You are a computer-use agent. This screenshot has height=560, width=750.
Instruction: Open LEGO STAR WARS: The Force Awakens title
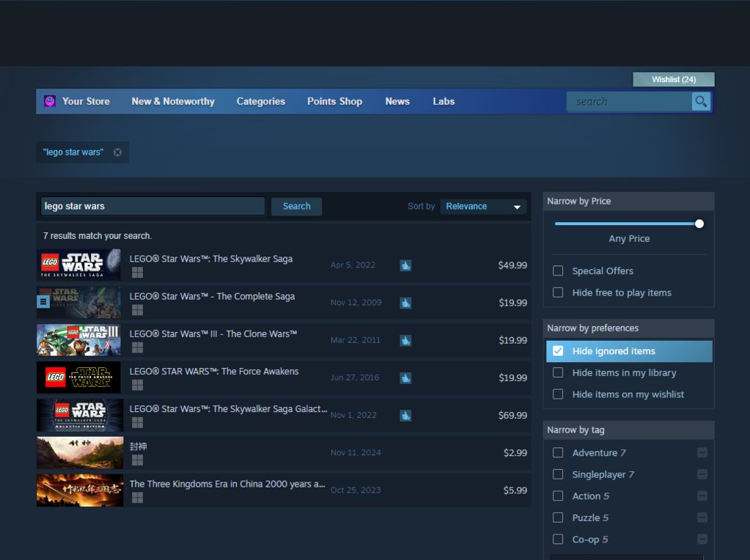[214, 371]
